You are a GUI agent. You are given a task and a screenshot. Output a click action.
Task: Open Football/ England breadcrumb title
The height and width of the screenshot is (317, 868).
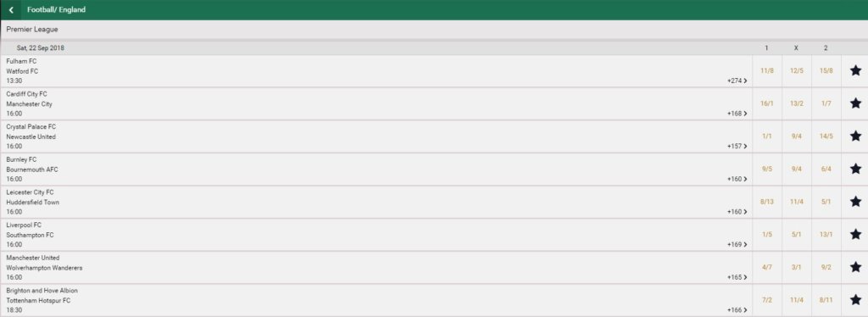point(57,10)
